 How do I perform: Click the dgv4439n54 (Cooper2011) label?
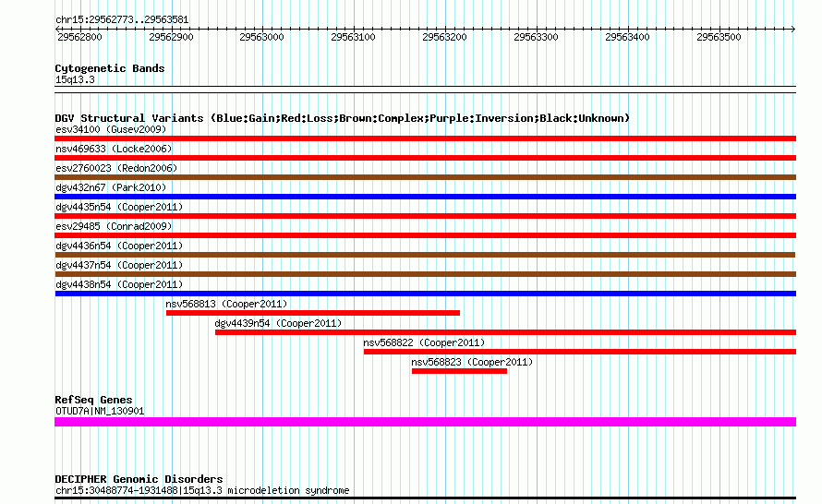(x=278, y=323)
